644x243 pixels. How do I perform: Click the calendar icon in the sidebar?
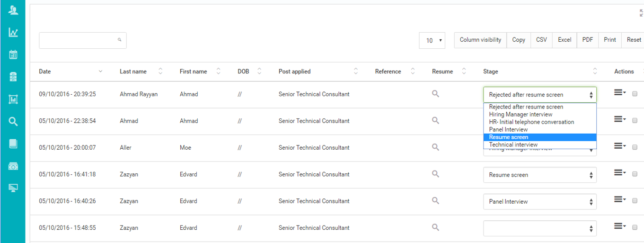point(13,54)
